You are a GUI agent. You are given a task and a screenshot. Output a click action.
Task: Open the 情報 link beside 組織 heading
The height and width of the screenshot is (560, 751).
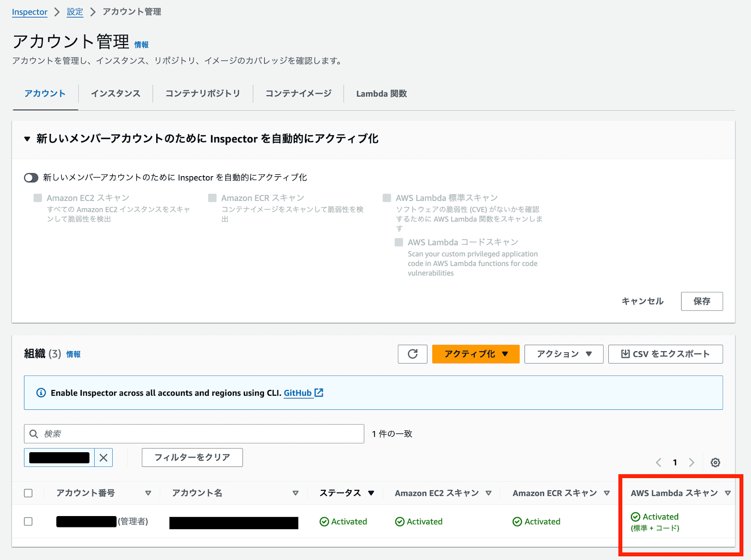click(73, 354)
